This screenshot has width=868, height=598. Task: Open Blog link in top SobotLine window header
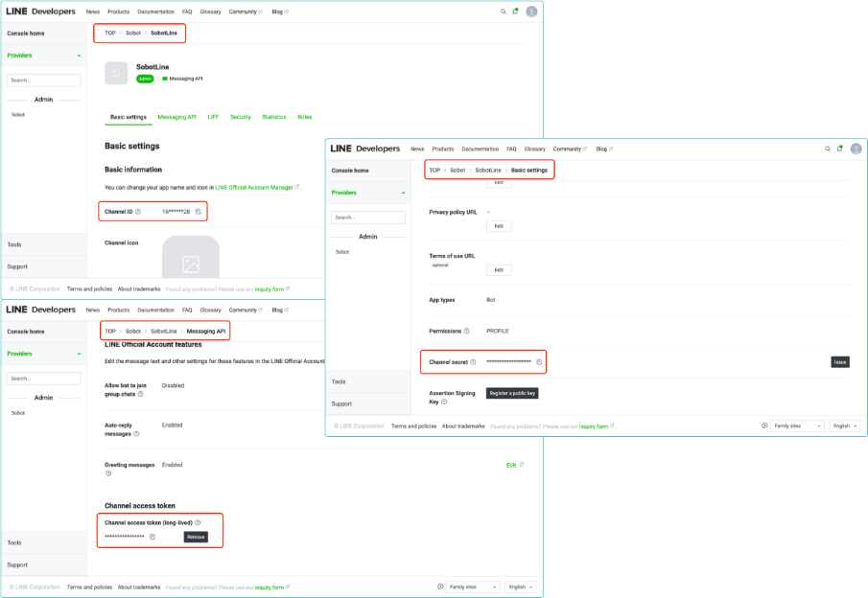[x=279, y=11]
